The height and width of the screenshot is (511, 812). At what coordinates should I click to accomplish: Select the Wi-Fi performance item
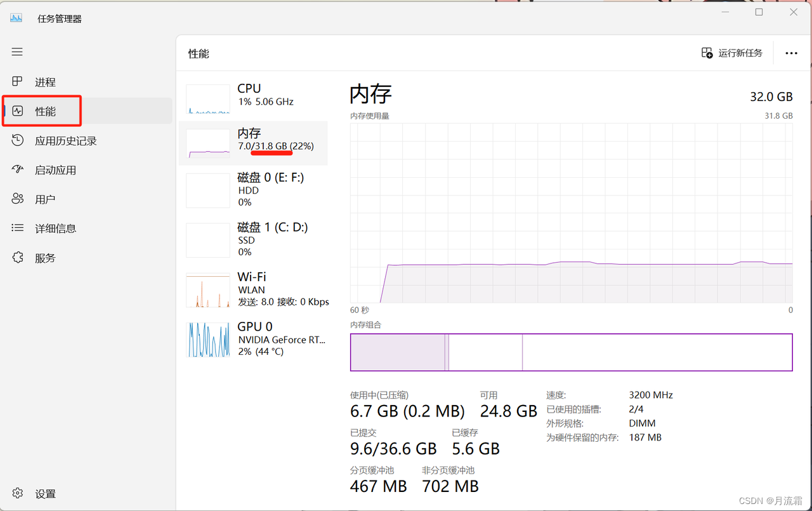coord(254,289)
